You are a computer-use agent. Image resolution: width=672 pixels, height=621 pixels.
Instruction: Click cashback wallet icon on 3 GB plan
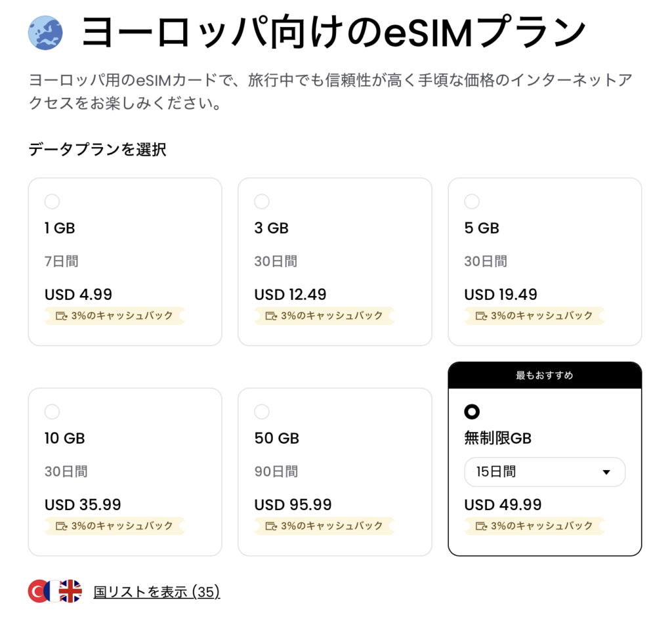(x=271, y=316)
